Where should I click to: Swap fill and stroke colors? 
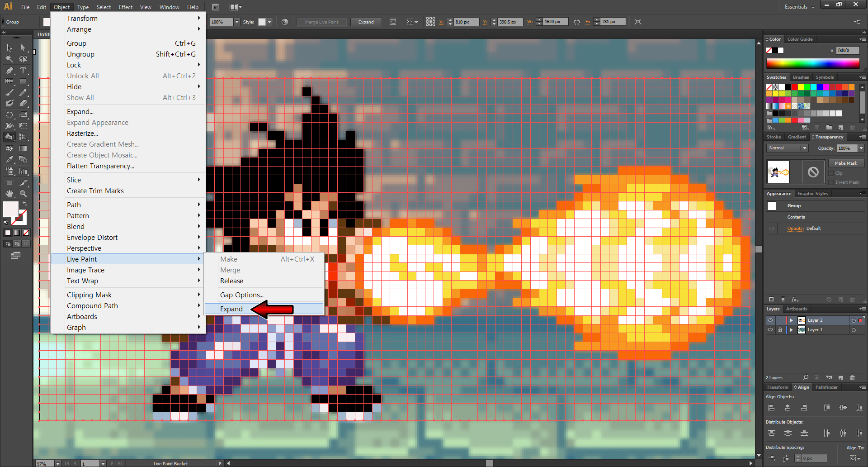(25, 204)
